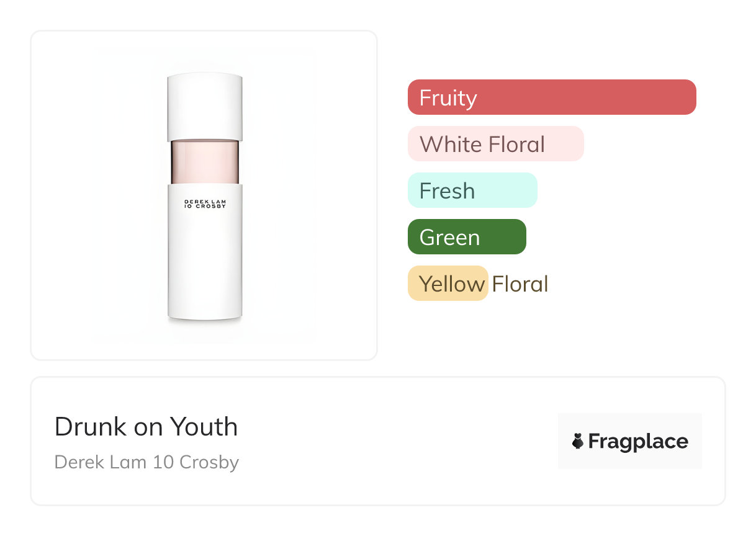
Task: Click the word Floral beside Yellow
Action: [x=520, y=284]
